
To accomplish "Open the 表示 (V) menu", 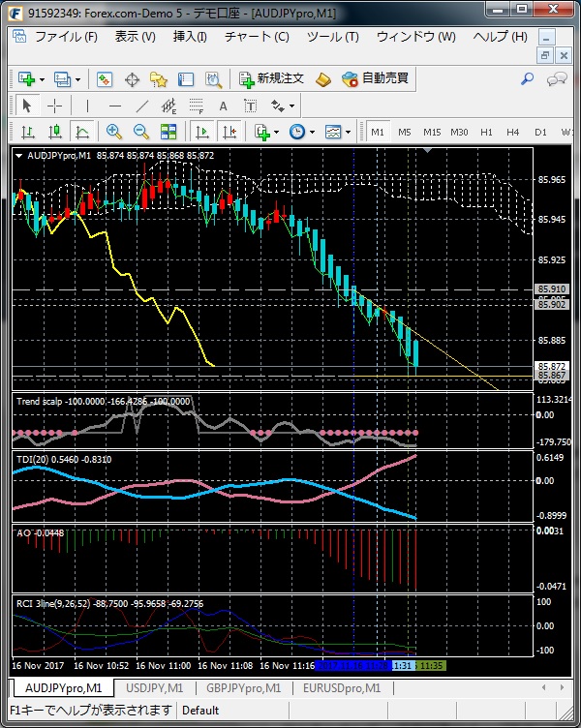I will pos(136,37).
